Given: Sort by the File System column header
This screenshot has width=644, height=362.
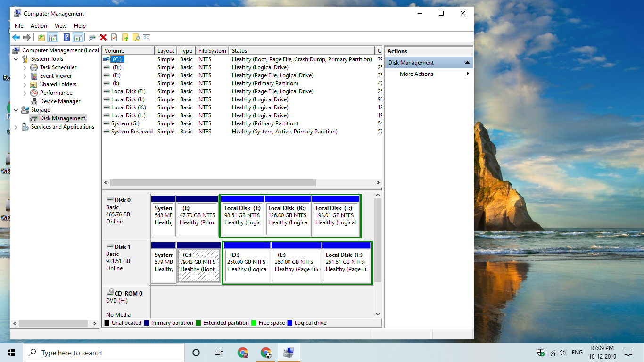Looking at the screenshot, I should tap(212, 50).
